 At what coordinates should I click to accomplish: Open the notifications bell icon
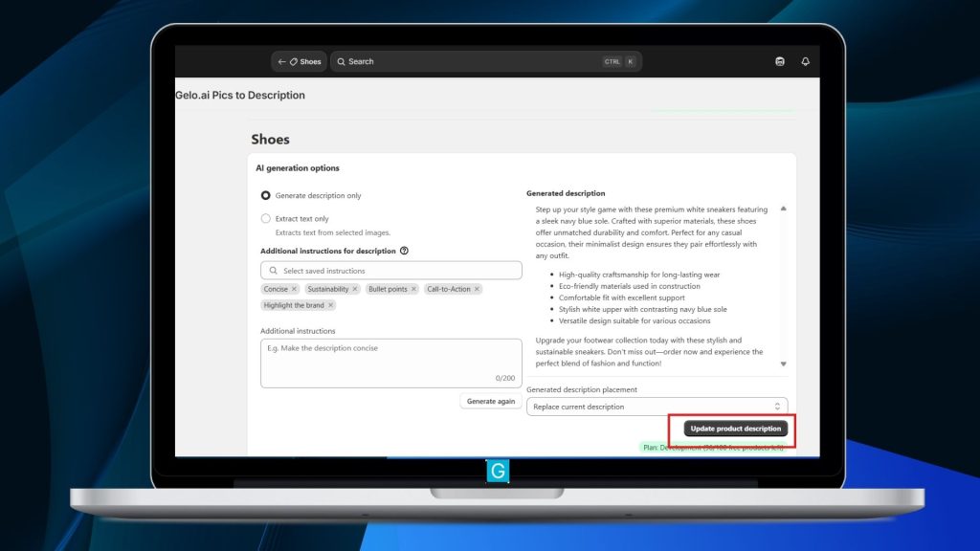(805, 61)
